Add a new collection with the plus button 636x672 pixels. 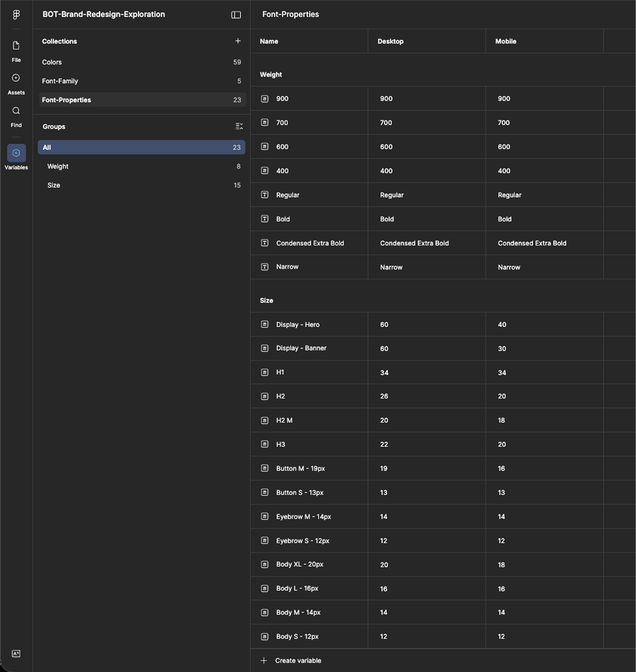coord(238,41)
